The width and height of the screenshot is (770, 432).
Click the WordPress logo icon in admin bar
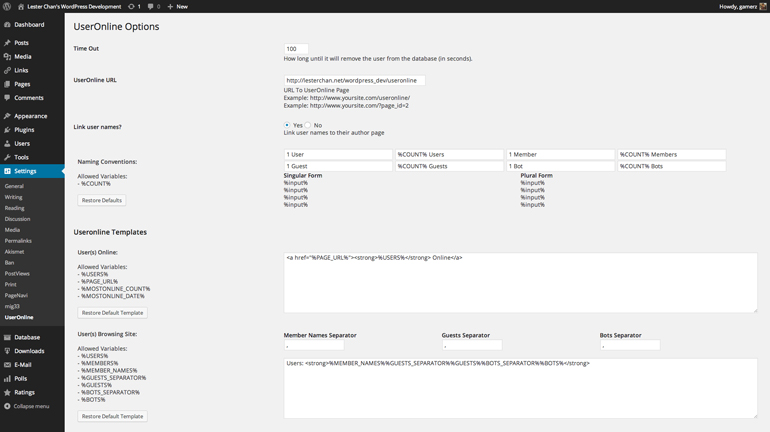[x=7, y=6]
